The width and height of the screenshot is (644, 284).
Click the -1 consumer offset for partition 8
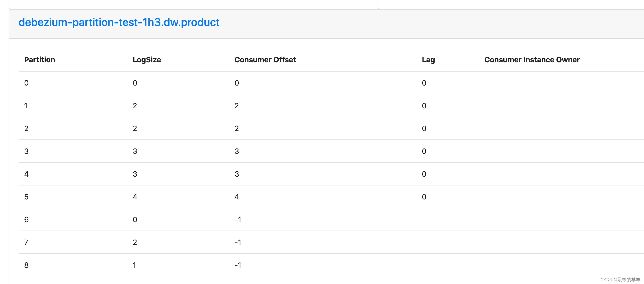238,265
